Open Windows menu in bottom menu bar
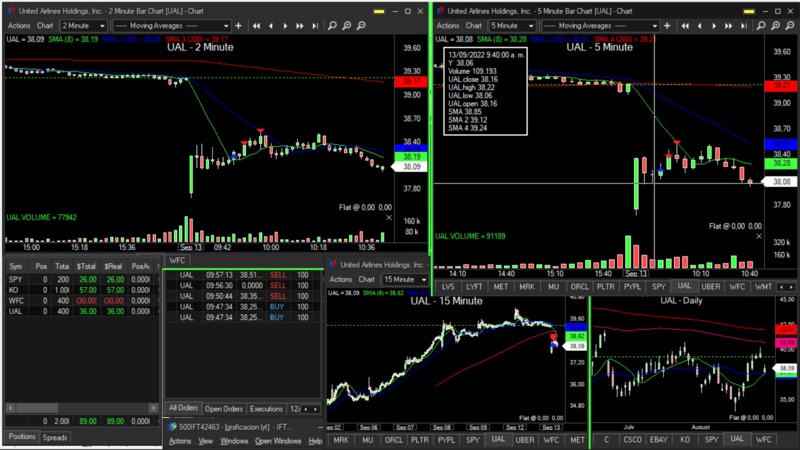 click(x=234, y=441)
